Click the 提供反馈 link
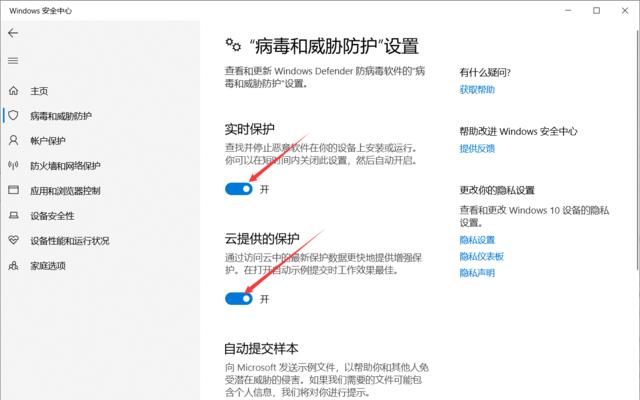The width and height of the screenshot is (640, 400). pos(477,148)
